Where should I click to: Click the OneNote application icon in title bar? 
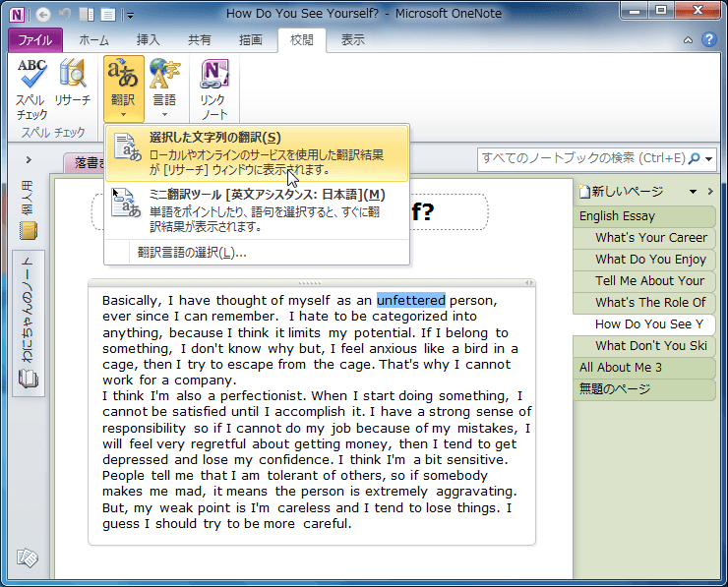17,15
